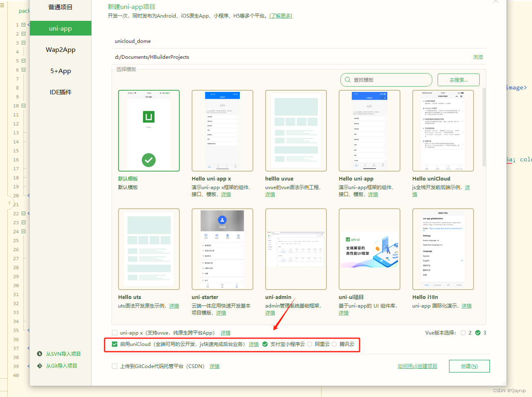
Task: Click the green checkmark on 默认模板 template
Action: point(149,160)
